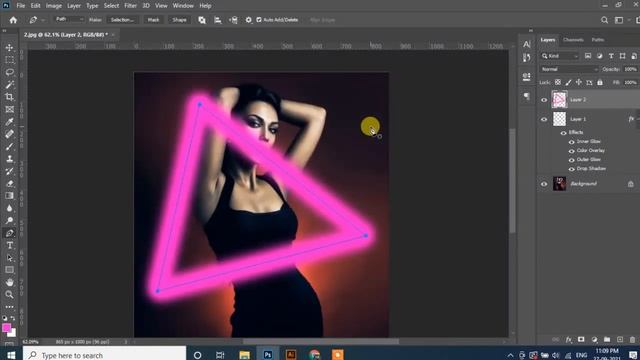Select the Path Selection tool

coord(9,258)
